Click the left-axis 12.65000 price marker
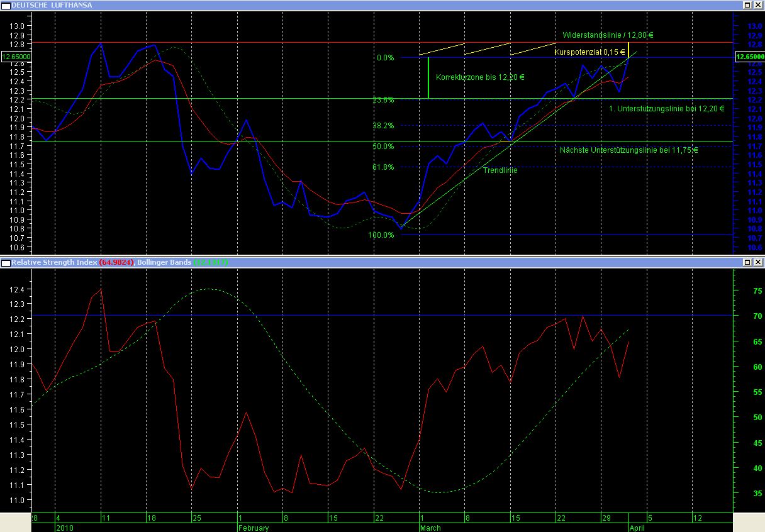The width and height of the screenshot is (765, 532). pyautogui.click(x=16, y=57)
